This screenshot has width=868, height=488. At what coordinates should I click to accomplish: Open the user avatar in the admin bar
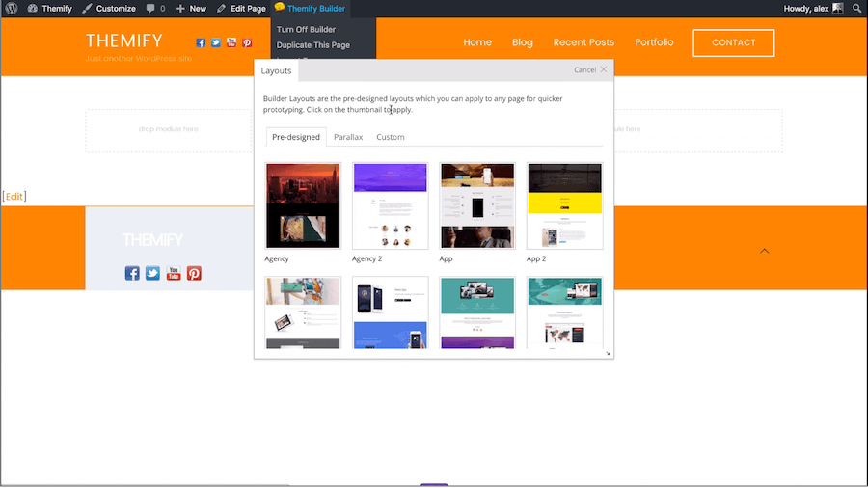(838, 9)
